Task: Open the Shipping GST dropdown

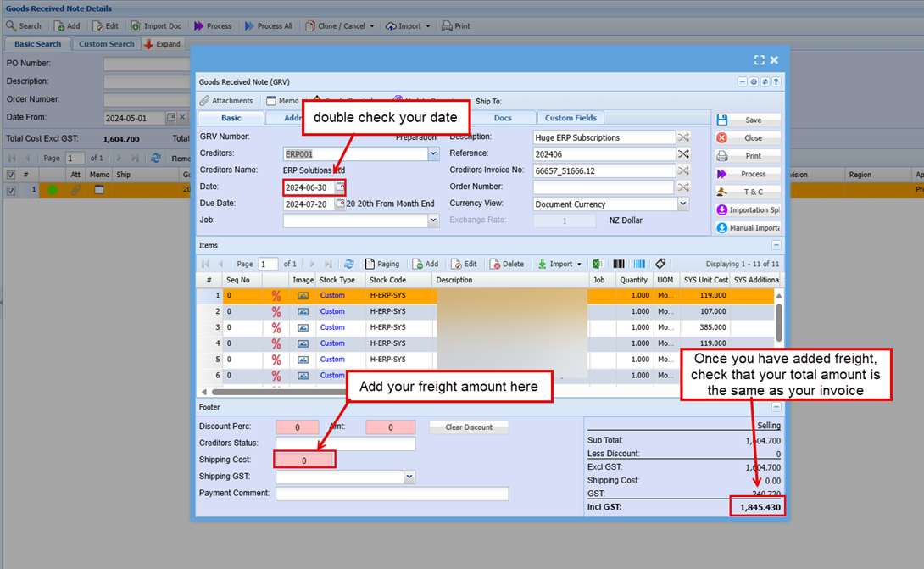Action: tap(409, 477)
